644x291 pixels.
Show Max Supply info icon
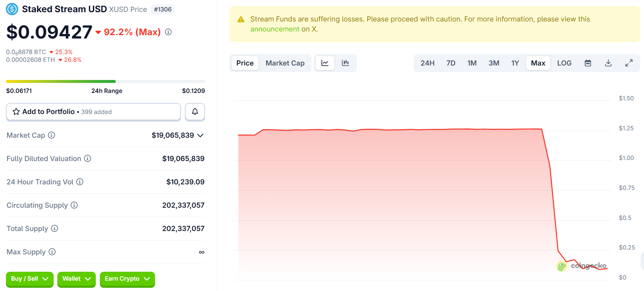(x=52, y=252)
